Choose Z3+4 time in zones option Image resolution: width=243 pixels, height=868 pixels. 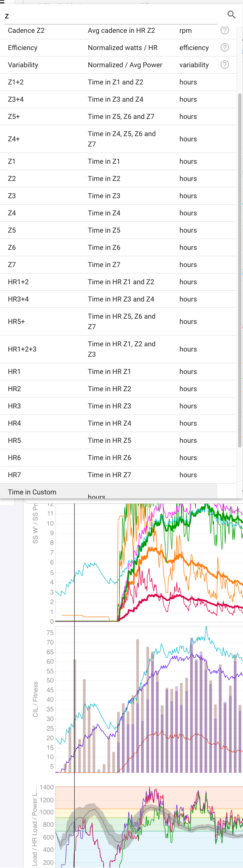click(x=118, y=99)
